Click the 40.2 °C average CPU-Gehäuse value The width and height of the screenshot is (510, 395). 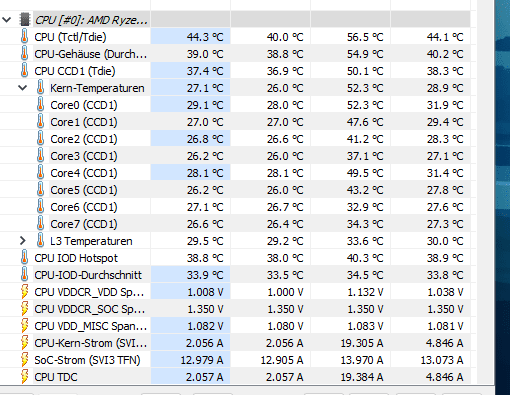click(x=445, y=54)
